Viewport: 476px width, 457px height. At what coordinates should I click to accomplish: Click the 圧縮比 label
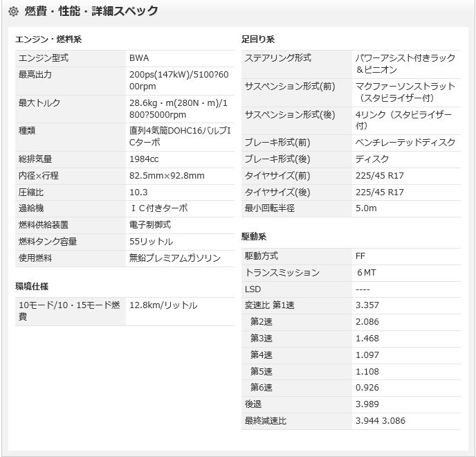pos(31,192)
